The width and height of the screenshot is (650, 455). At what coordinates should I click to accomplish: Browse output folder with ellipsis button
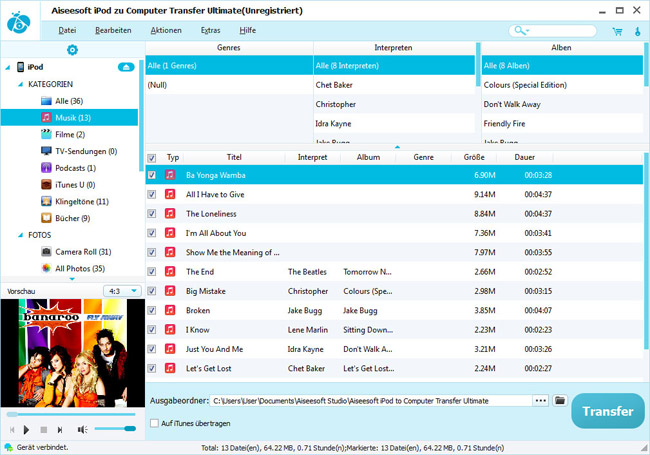541,401
